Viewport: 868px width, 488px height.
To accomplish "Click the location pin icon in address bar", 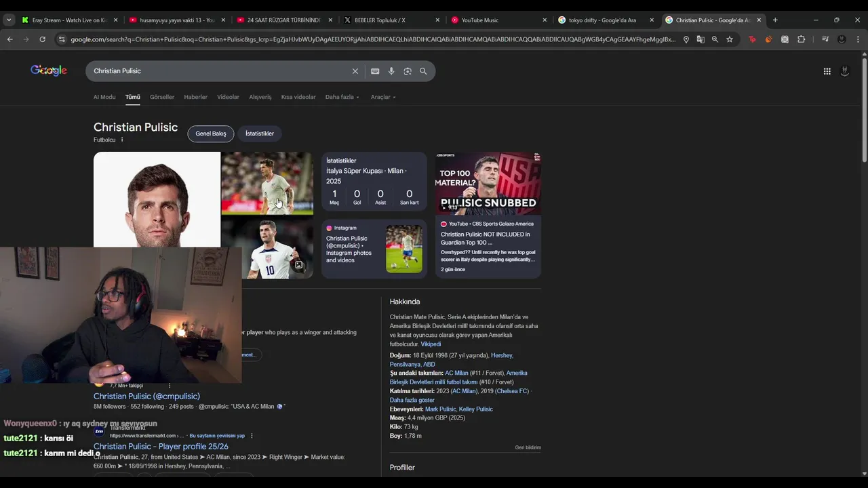I will [x=686, y=39].
